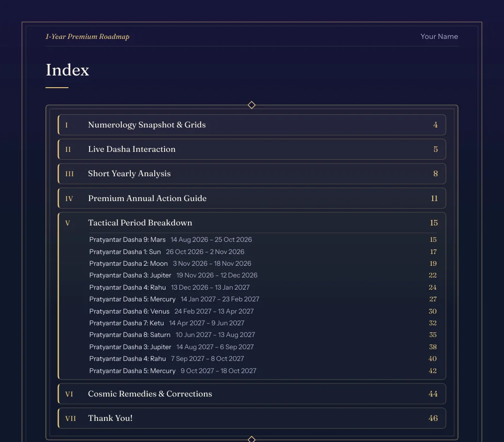Click the date range 10 Jun 2027 – 13 Aug 2027
Viewport: 504px width, 442px height.
215,335
